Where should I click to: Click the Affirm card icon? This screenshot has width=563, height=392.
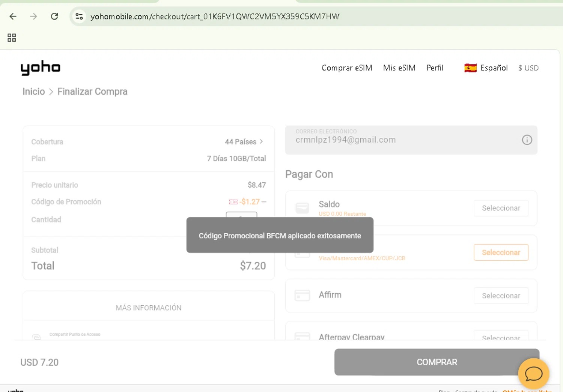tap(302, 295)
